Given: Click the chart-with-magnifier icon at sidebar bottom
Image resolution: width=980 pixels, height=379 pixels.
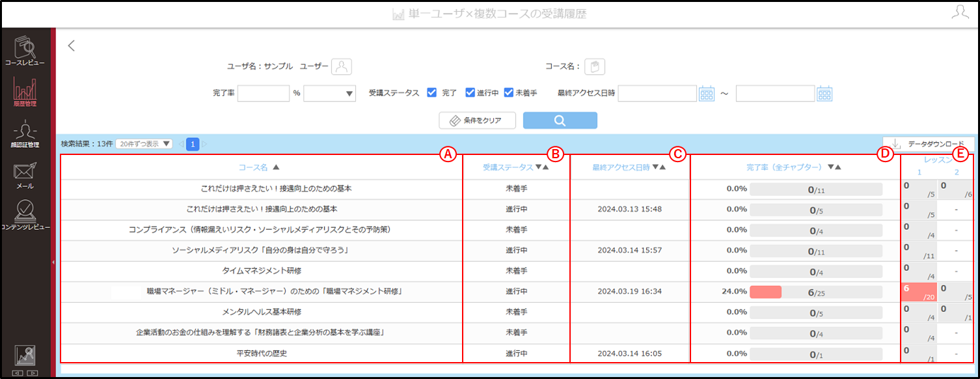Looking at the screenshot, I should coord(25,356).
